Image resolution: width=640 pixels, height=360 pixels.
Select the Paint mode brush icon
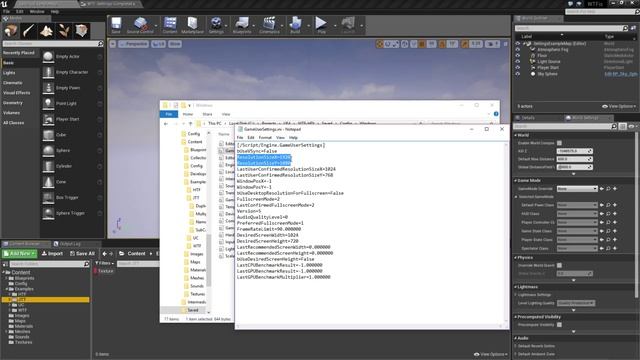[29, 31]
